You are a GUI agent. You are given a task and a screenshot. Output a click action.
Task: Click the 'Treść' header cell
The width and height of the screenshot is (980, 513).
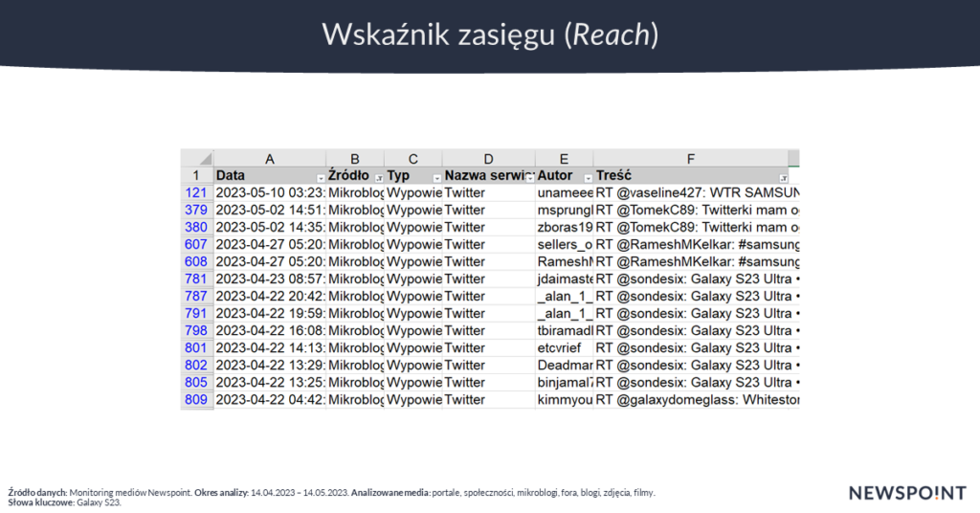tap(691, 175)
